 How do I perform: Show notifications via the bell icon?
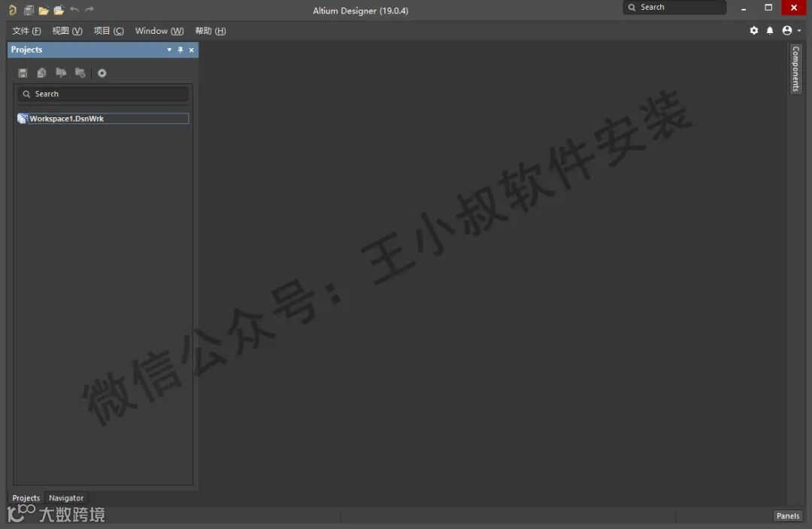(x=770, y=31)
